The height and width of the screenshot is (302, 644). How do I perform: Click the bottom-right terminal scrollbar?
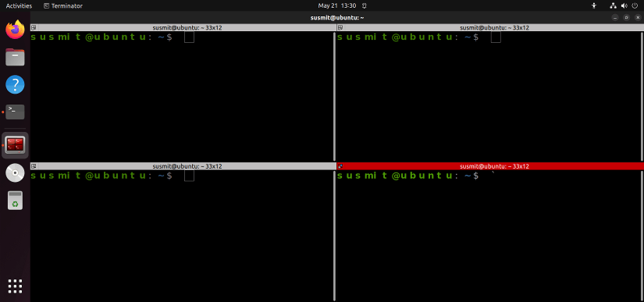642,236
